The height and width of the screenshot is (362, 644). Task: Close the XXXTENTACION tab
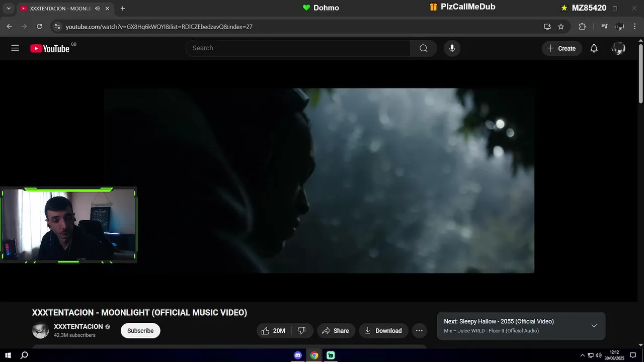pyautogui.click(x=107, y=9)
